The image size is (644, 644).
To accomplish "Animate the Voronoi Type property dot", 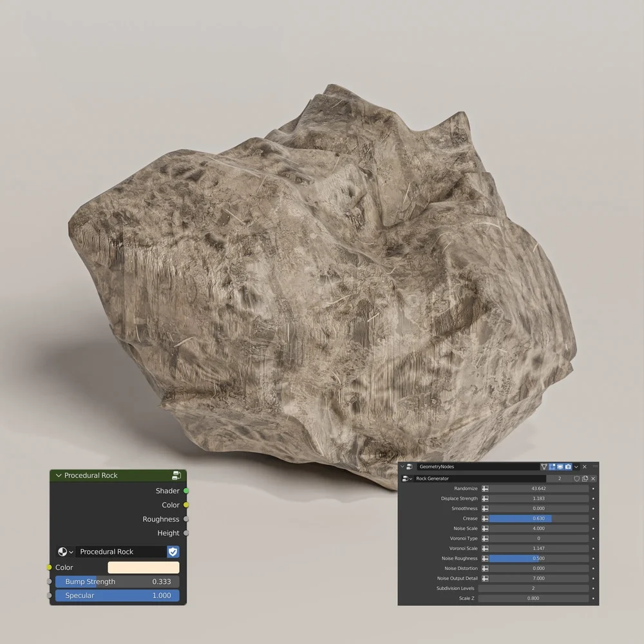I will [x=593, y=538].
